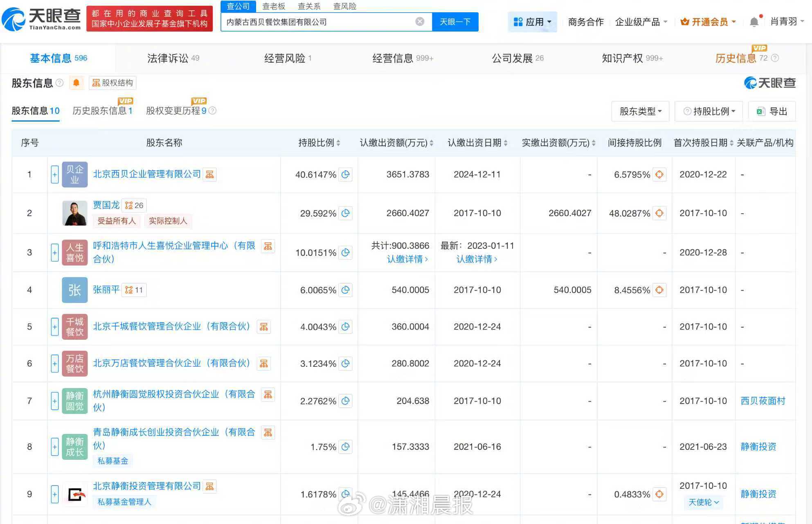The image size is (812, 524).
Task: Show pie chart for 6.0065% holding
Action: tap(346, 290)
